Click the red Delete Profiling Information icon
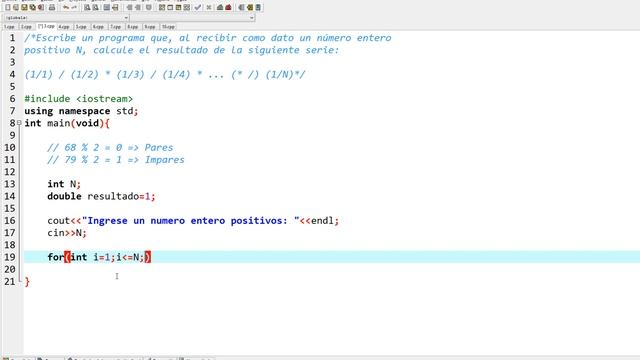 pyautogui.click(x=228, y=7)
